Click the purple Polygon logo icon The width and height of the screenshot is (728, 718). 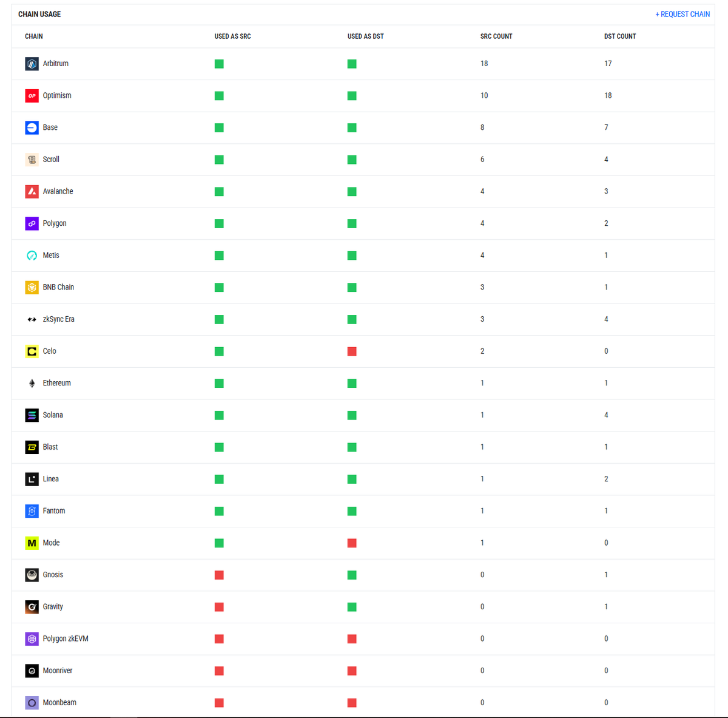tap(32, 223)
